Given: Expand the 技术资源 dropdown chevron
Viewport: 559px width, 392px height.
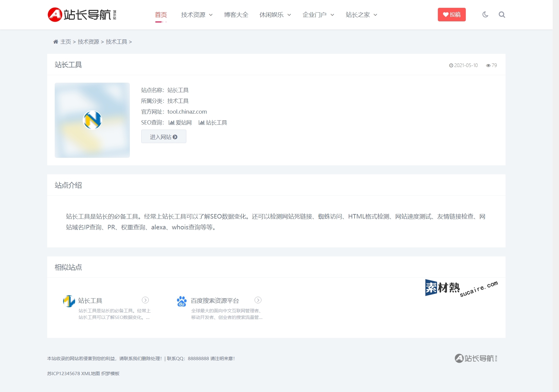Looking at the screenshot, I should pyautogui.click(x=211, y=15).
